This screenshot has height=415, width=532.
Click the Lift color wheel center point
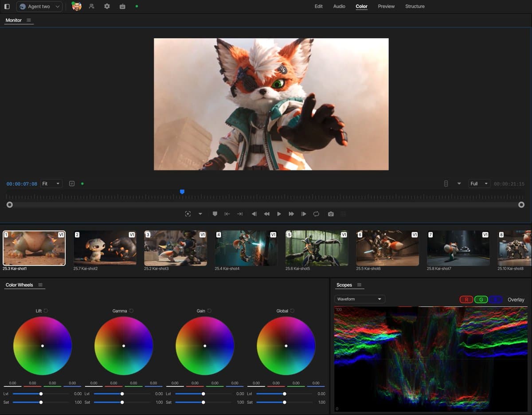[x=43, y=346]
